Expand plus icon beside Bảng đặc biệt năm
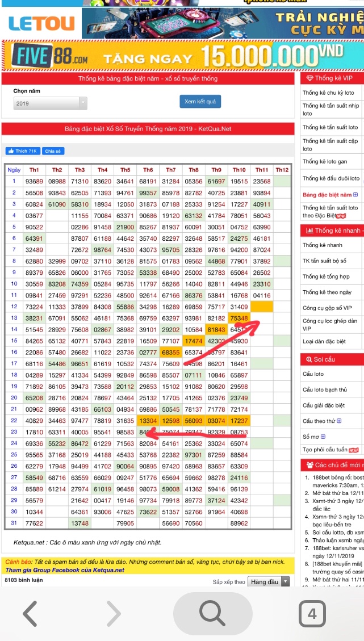 356,195
